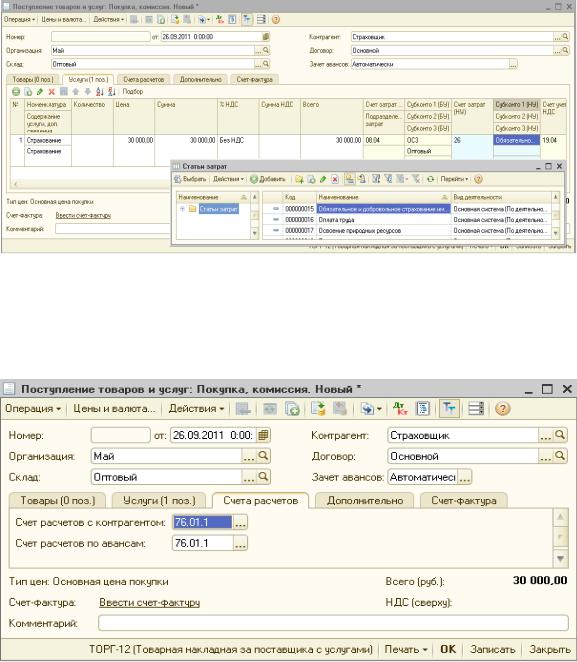
Task: Click go-to arrow icon in lower toolbar
Action: 371,409
